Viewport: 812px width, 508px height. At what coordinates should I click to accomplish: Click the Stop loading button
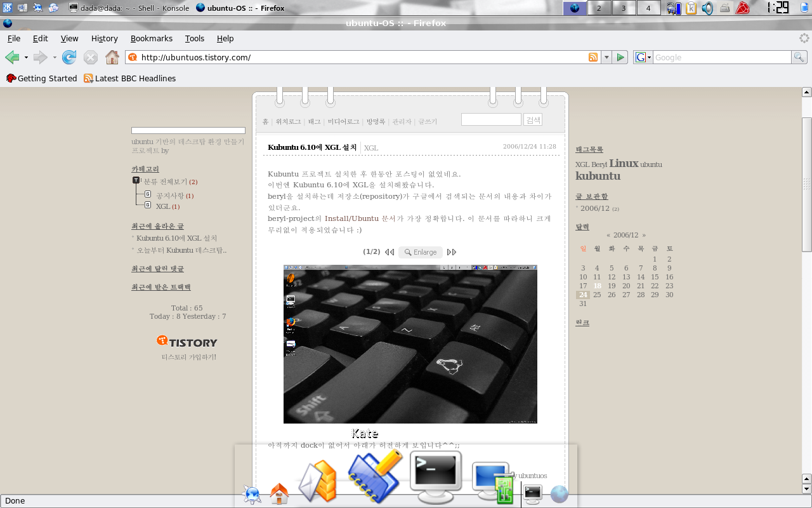tap(91, 57)
